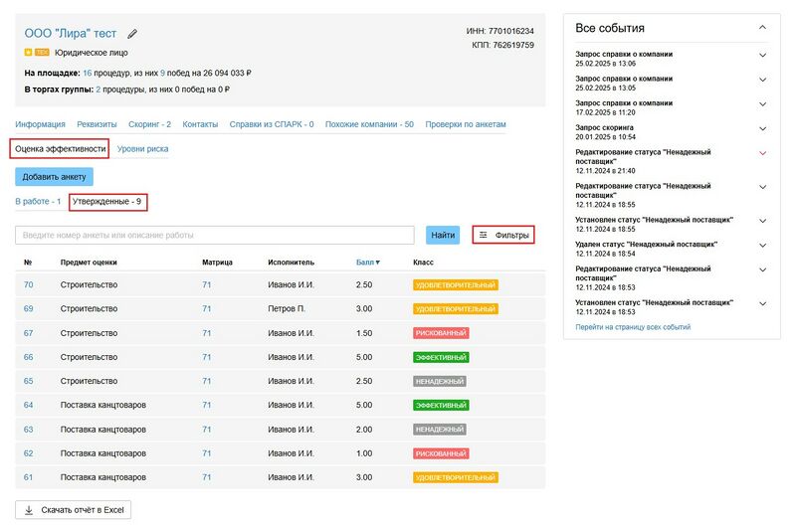Open questionnaire number 70 link

(28, 285)
